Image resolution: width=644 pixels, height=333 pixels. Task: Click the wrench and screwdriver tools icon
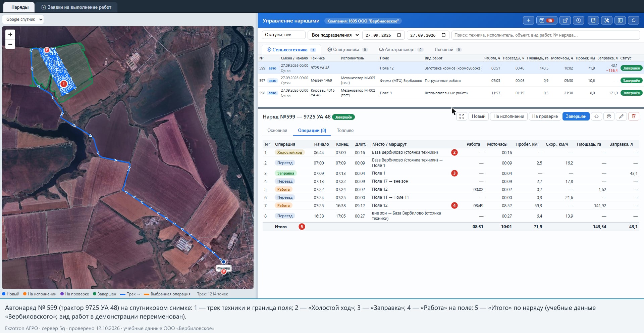[607, 20]
